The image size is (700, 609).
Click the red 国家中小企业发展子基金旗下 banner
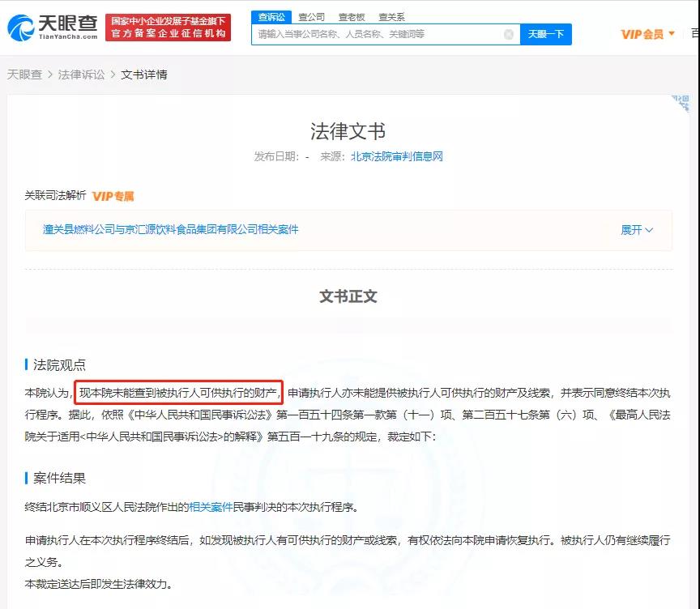click(x=169, y=28)
